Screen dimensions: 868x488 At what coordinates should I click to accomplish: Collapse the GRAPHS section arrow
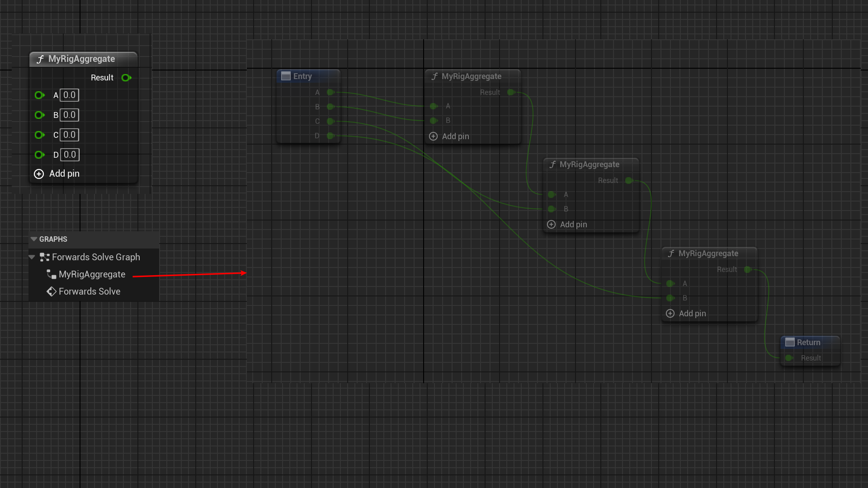click(x=34, y=239)
